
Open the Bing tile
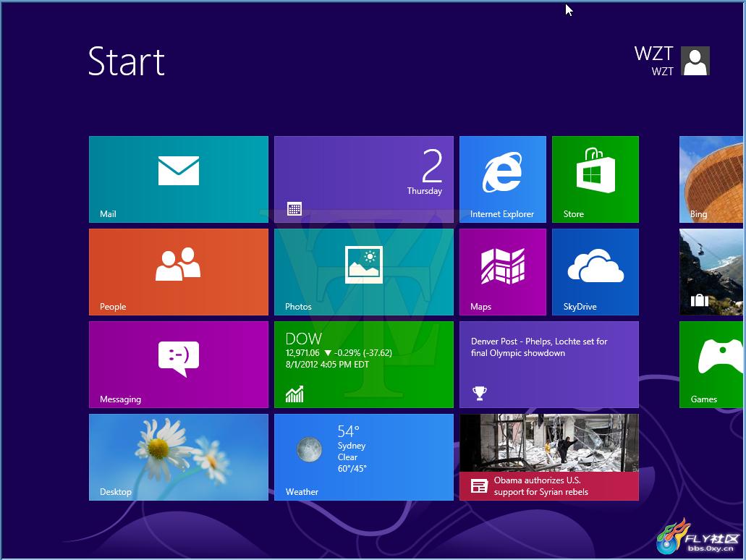711,179
